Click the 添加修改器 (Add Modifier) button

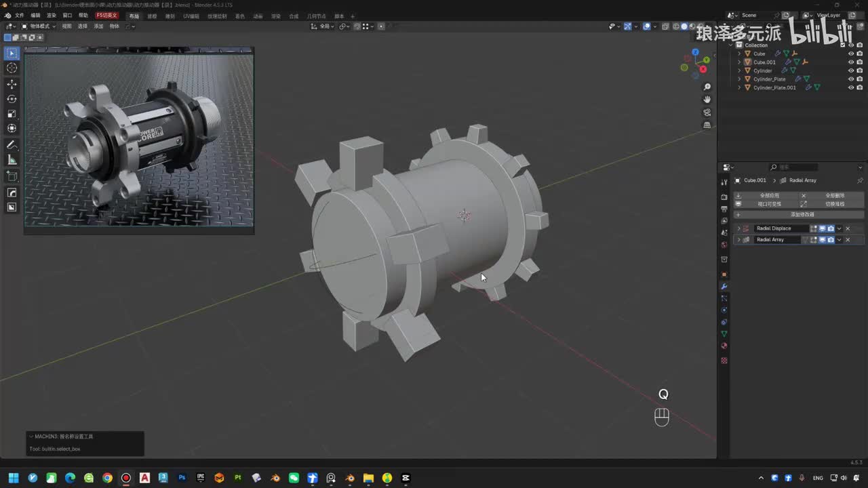point(802,215)
